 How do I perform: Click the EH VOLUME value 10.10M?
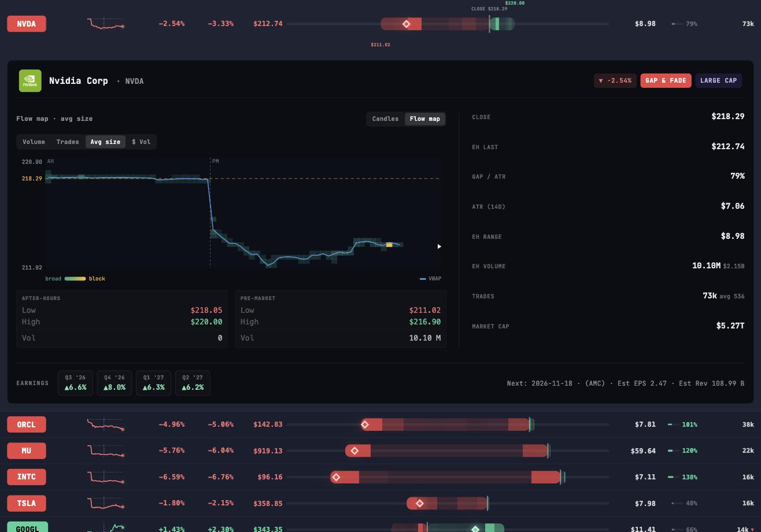point(706,265)
